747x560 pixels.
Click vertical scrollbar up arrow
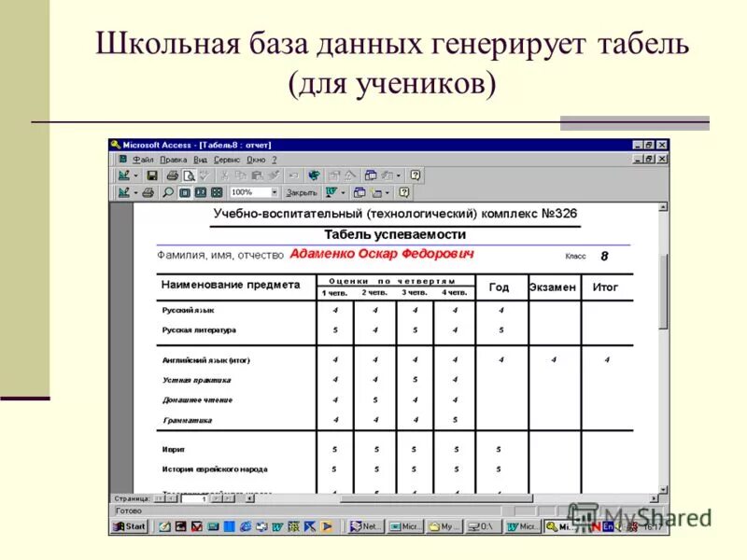pyautogui.click(x=663, y=207)
